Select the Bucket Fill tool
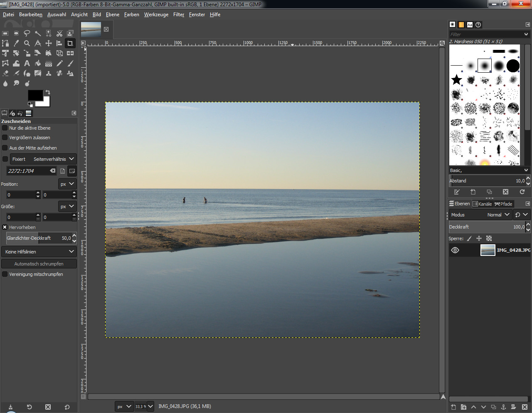Image resolution: width=532 pixels, height=413 pixels. 38,63
